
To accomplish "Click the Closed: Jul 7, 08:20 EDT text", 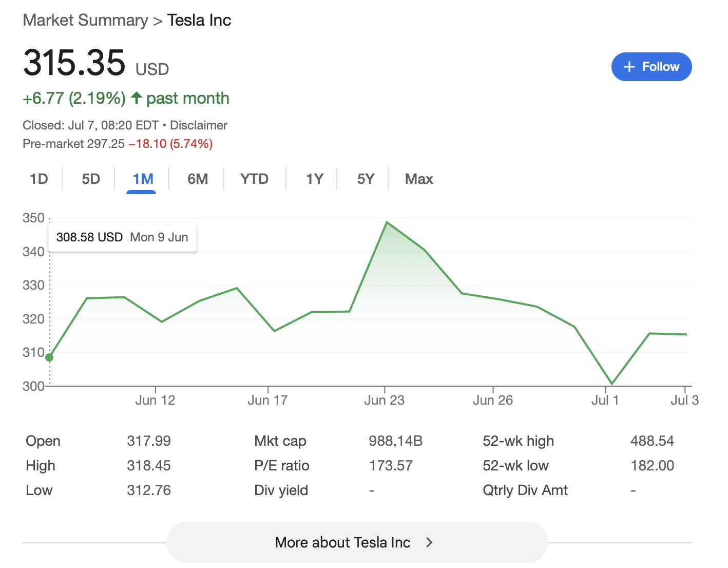I will click(x=91, y=125).
